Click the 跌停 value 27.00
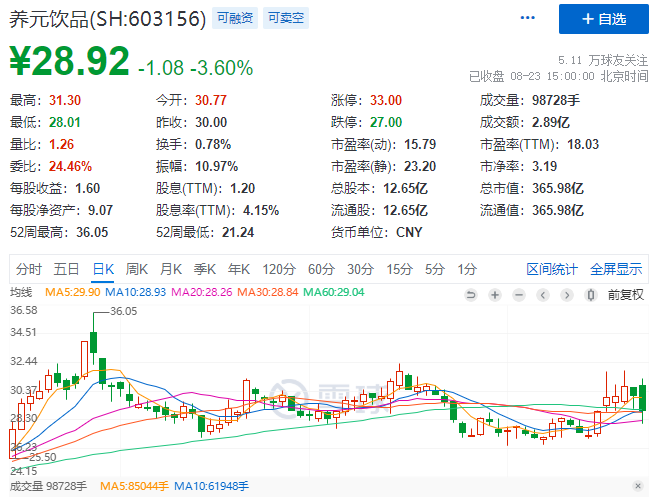 pos(386,123)
